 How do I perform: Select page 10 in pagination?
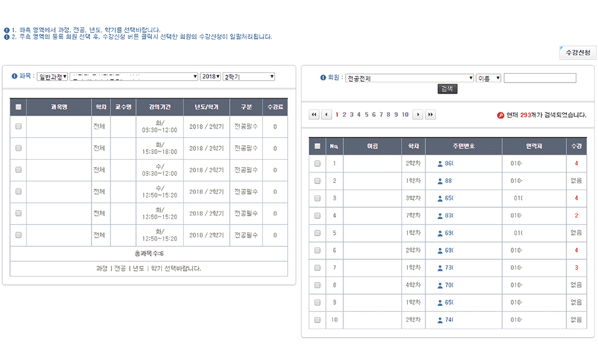[405, 115]
